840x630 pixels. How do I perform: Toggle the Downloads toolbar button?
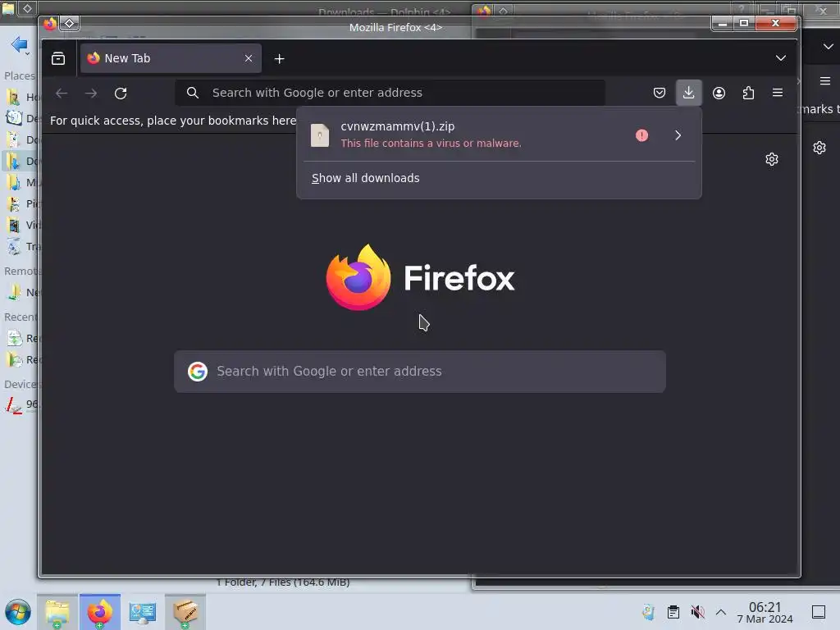(688, 93)
